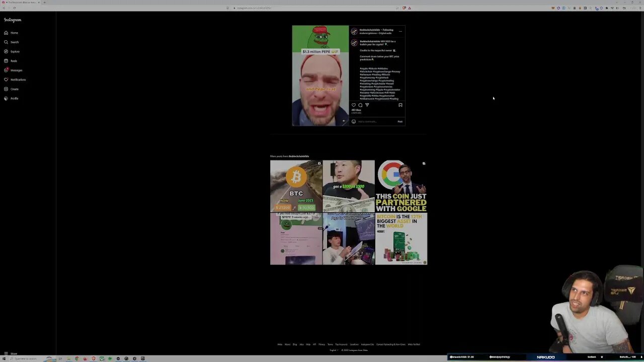Open theblockchainbible link in More posts heading

click(x=299, y=156)
